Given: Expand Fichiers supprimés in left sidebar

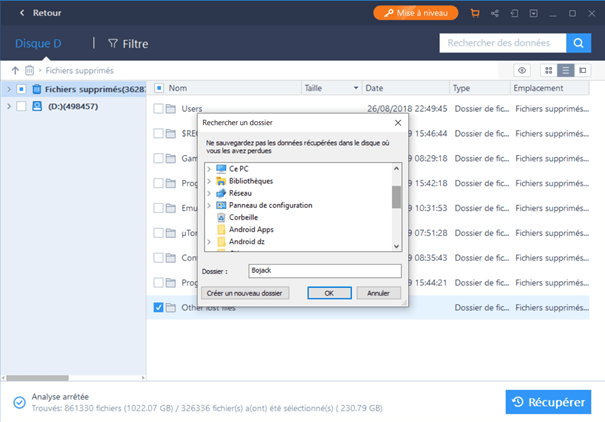Looking at the screenshot, I should [x=9, y=89].
